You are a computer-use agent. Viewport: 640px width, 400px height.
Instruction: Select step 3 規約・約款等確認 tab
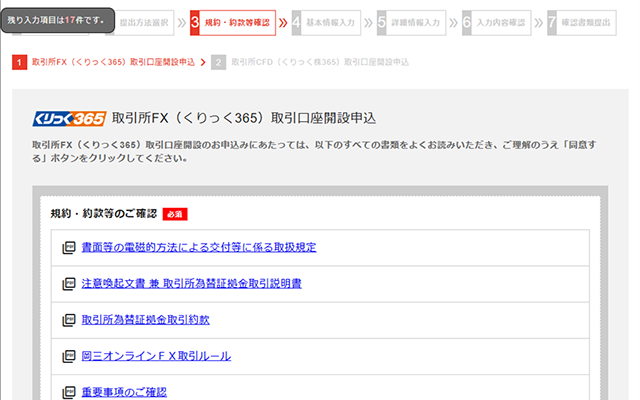(233, 23)
